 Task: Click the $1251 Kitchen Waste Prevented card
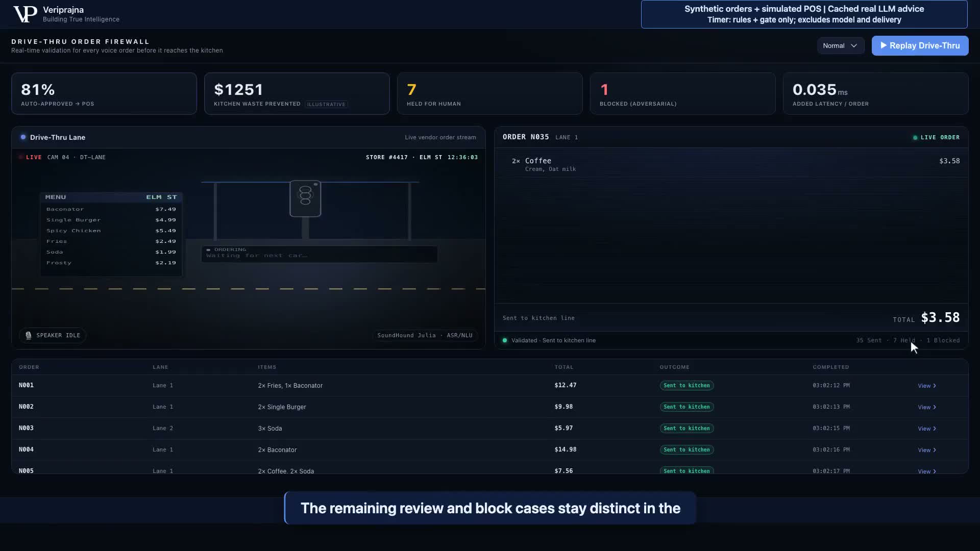pyautogui.click(x=297, y=93)
